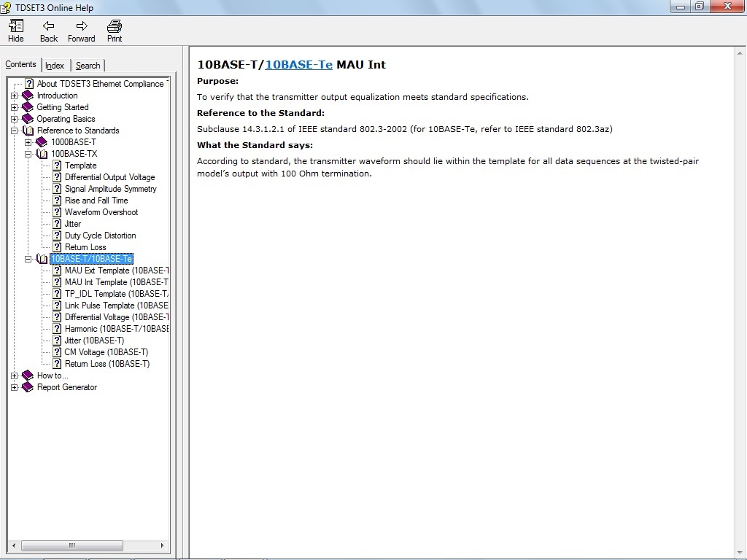The image size is (747, 560).
Task: Open the 10BASE-Te hyperlink in heading
Action: [298, 64]
